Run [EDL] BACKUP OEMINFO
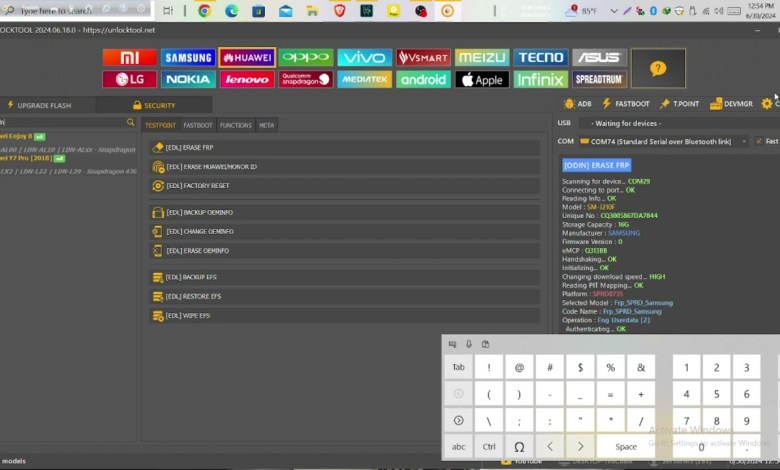 344,212
